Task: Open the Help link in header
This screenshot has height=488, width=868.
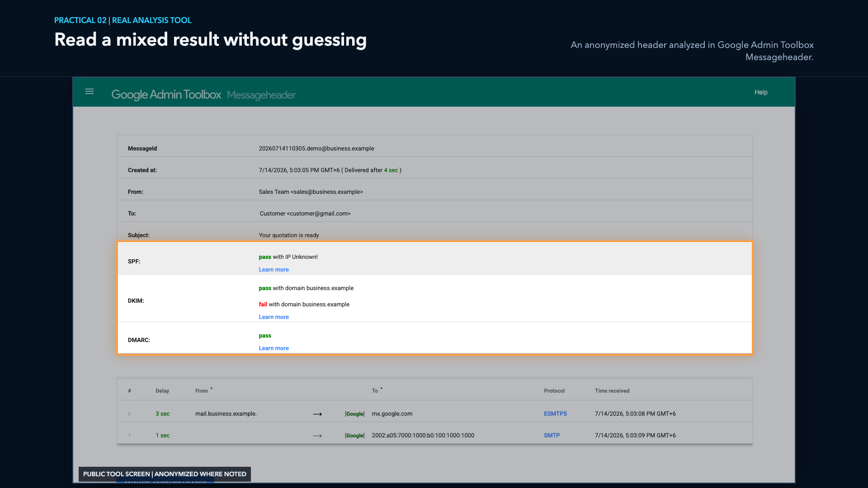Action: click(x=761, y=92)
